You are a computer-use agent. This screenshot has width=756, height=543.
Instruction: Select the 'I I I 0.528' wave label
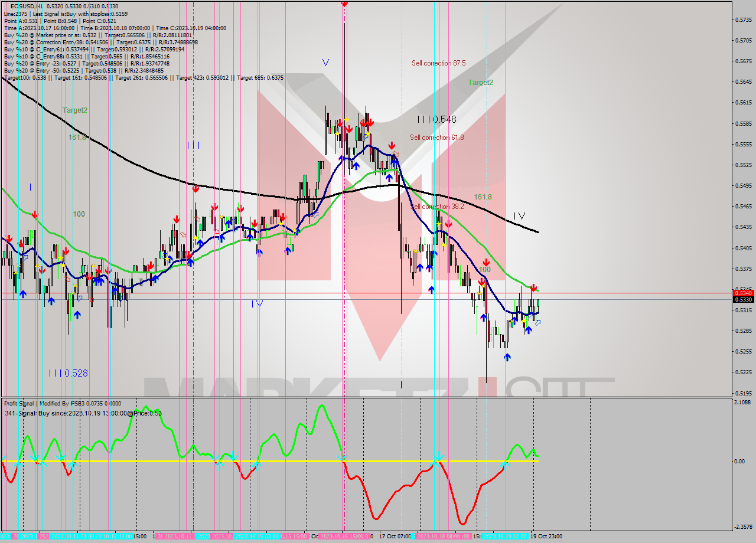[68, 373]
